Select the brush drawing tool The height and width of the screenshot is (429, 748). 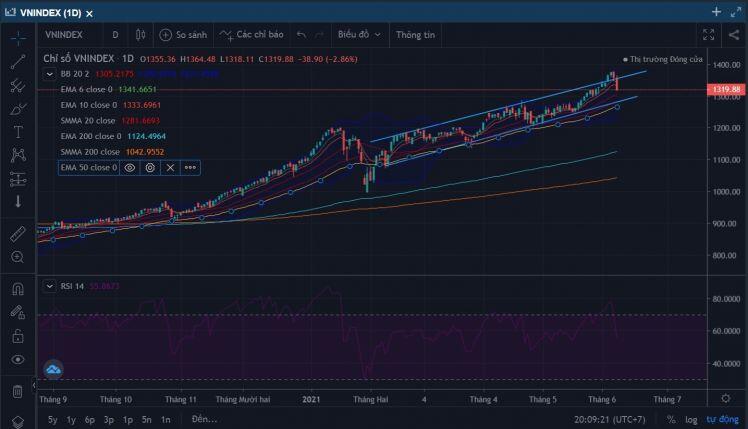pyautogui.click(x=18, y=109)
